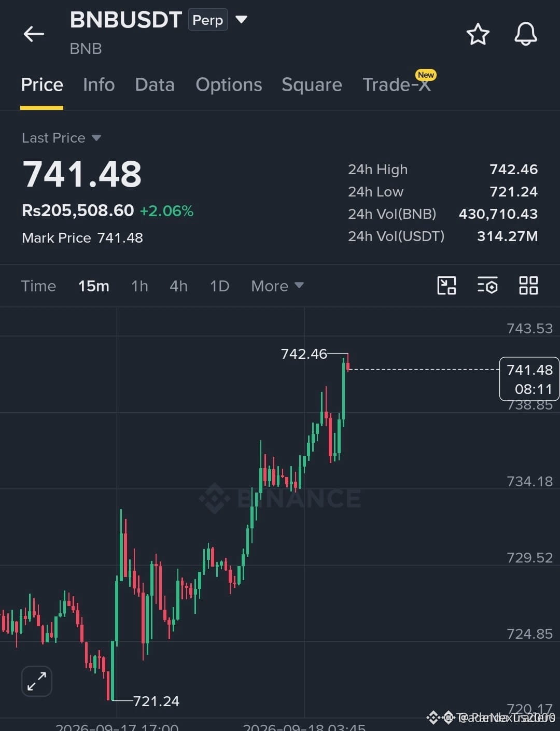Screen dimensions: 560x731
Task: Expand the BNBUSDT pair selector arrow
Action: (241, 20)
